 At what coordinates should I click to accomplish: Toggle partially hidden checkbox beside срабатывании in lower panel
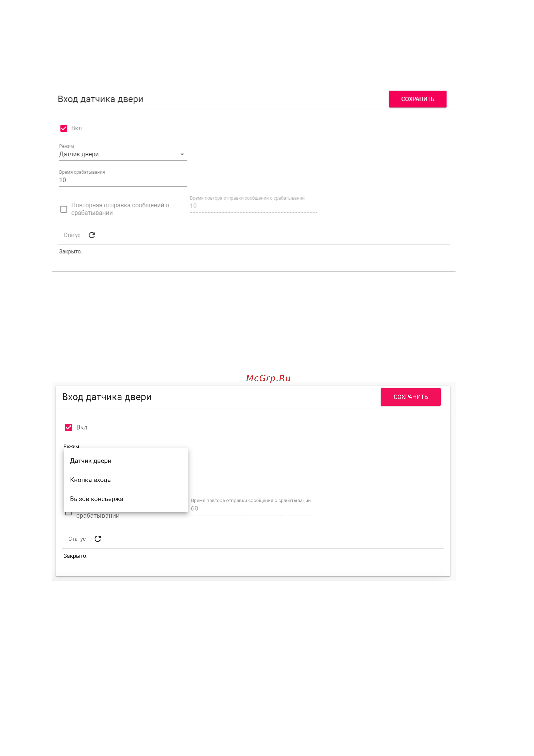pyautogui.click(x=68, y=513)
